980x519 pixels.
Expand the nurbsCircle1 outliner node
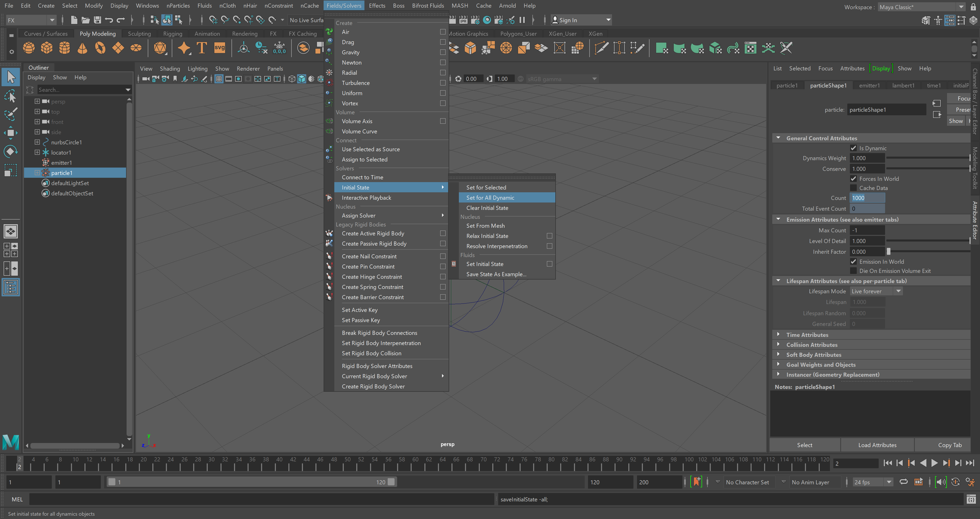[x=37, y=142]
